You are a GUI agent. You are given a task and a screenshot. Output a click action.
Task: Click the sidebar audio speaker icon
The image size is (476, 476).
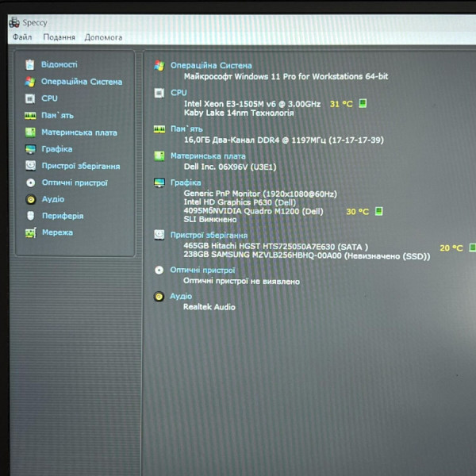[x=30, y=199]
